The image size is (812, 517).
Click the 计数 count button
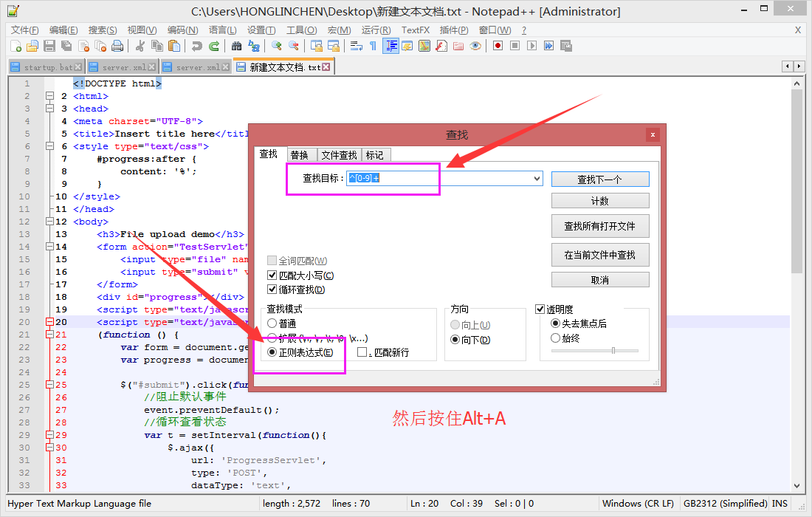[600, 200]
